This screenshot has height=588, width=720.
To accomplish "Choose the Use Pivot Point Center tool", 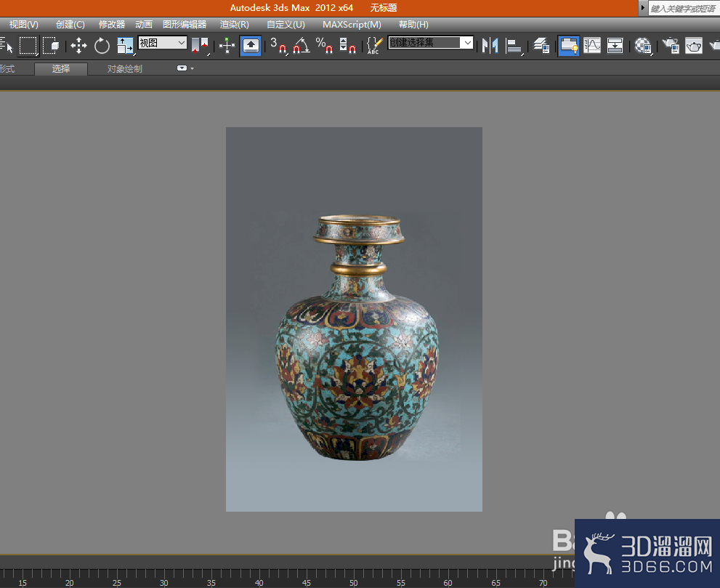I will click(200, 46).
